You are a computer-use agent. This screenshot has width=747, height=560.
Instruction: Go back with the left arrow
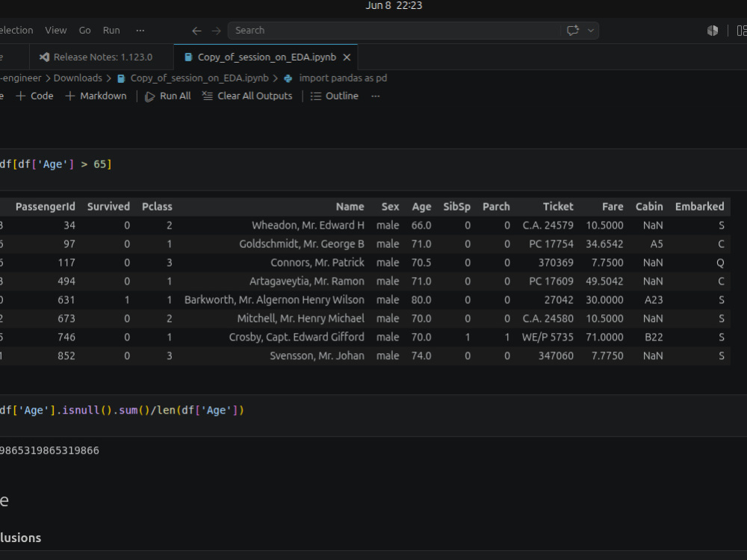(x=196, y=31)
